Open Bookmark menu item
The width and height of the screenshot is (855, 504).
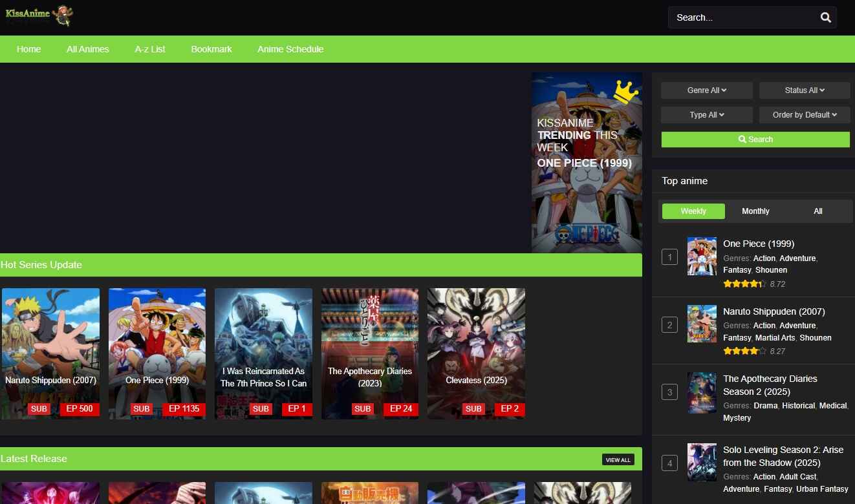coord(211,49)
